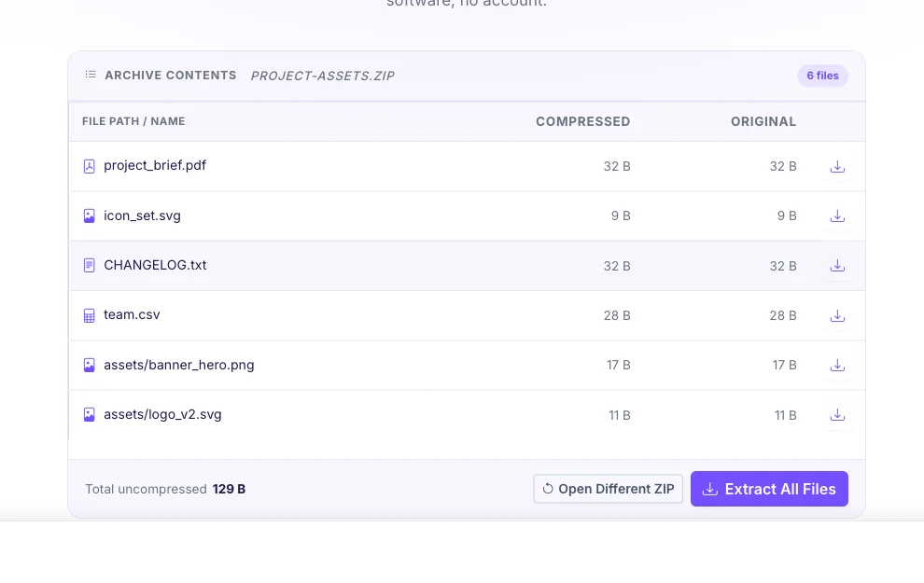
Task: Extract All Files from the archive
Action: (769, 489)
